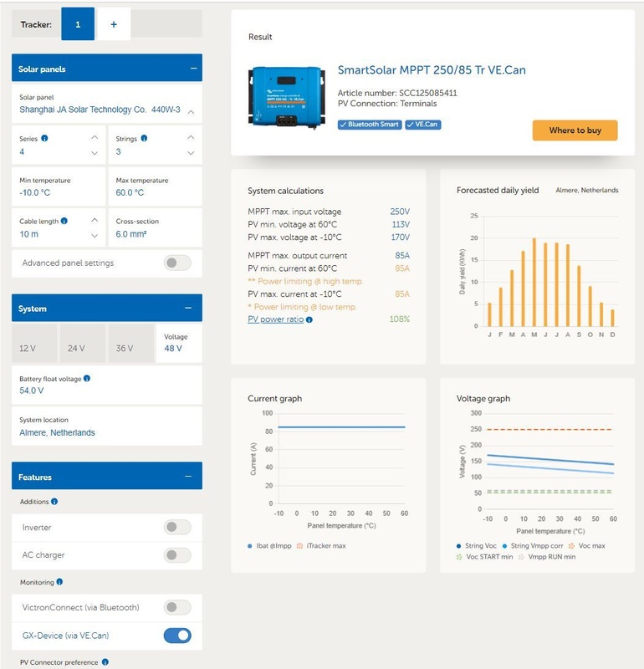Show info about Battery float voltage
644x669 pixels.
(87, 379)
